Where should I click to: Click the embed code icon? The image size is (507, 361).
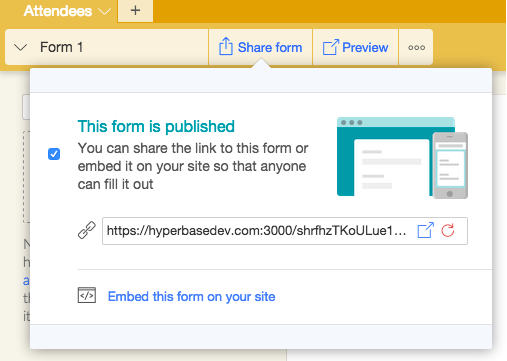point(87,295)
